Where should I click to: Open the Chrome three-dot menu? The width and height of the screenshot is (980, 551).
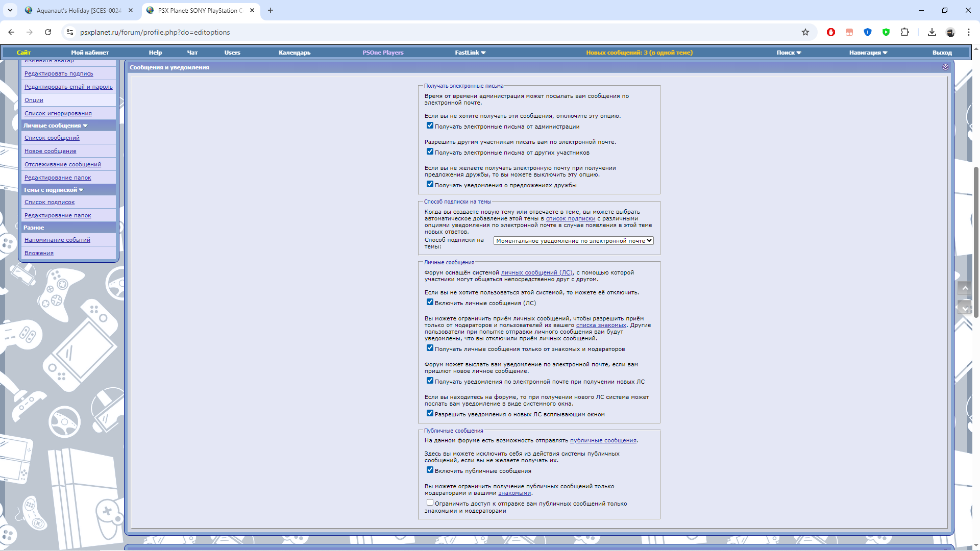click(x=968, y=32)
